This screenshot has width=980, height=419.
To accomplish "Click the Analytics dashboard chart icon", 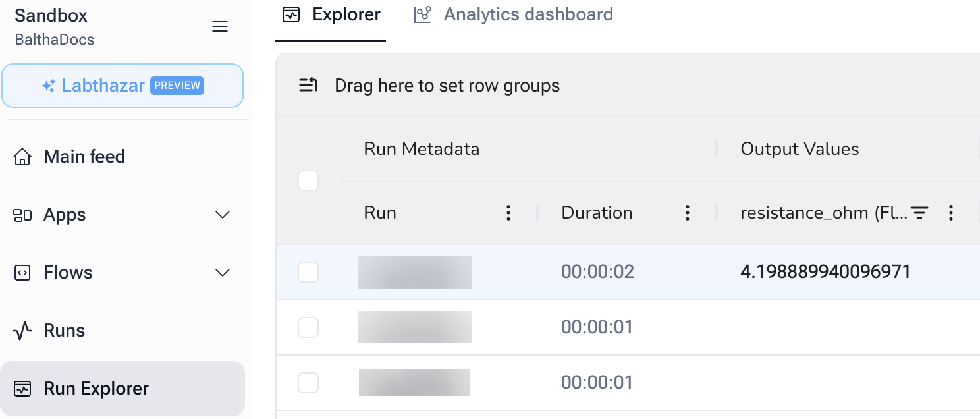I will [422, 14].
